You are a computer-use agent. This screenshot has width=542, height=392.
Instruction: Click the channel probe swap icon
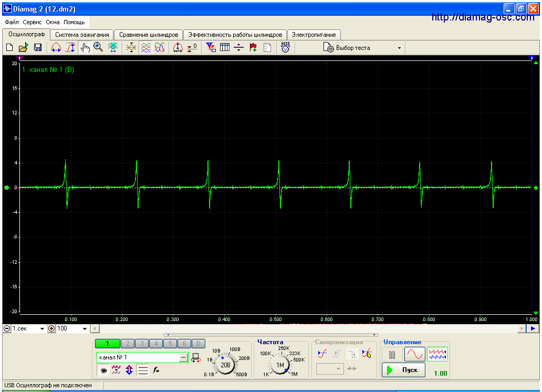[196, 357]
